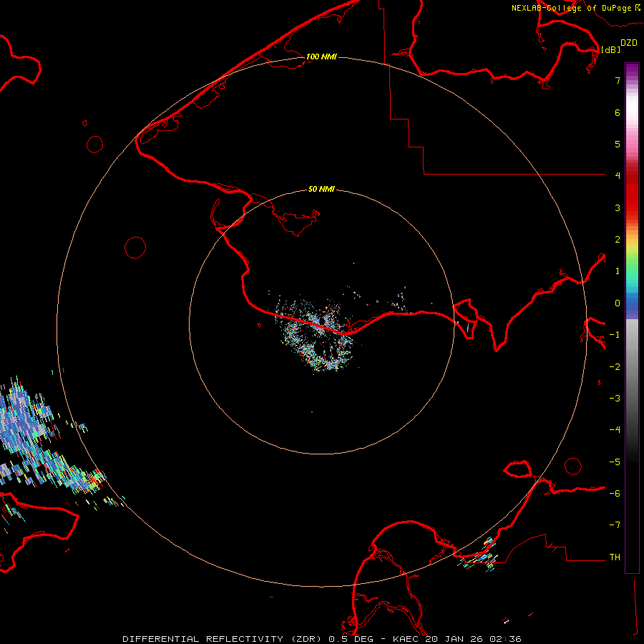Click the TH threshold label on the color scale

(615, 557)
